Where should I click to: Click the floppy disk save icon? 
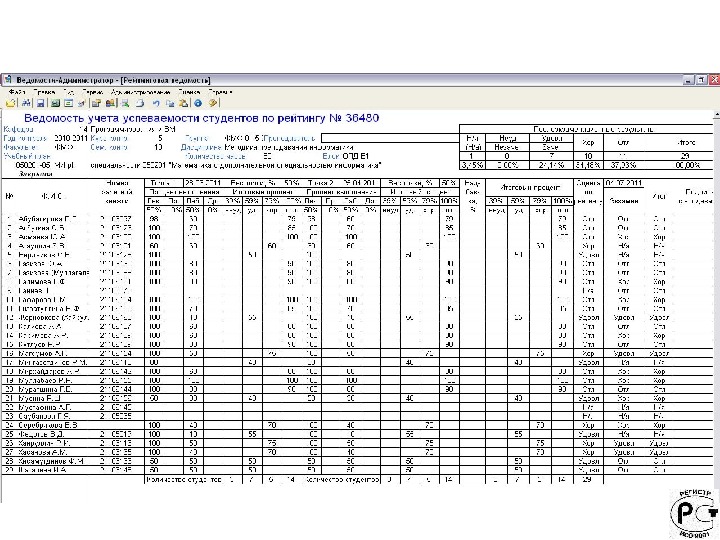tap(40, 103)
